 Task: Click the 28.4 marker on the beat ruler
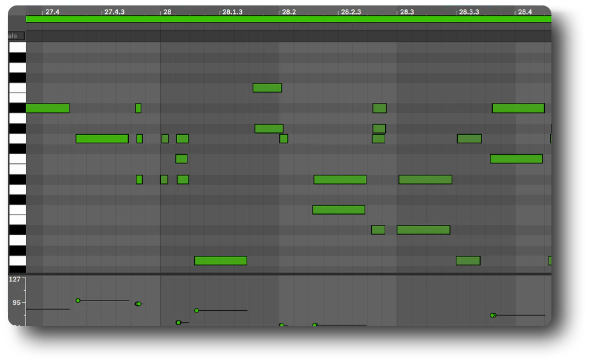click(525, 12)
